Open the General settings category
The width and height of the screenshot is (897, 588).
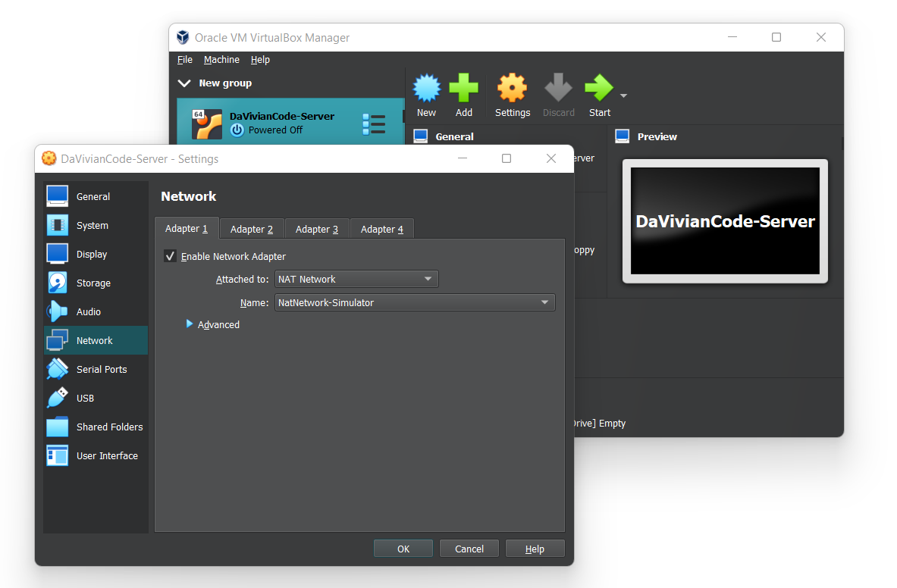[96, 196]
